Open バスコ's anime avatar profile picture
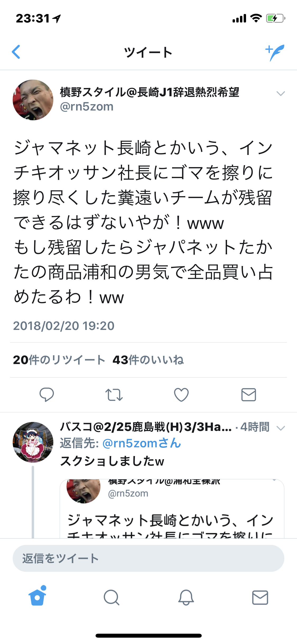The image size is (297, 644). pyautogui.click(x=33, y=442)
